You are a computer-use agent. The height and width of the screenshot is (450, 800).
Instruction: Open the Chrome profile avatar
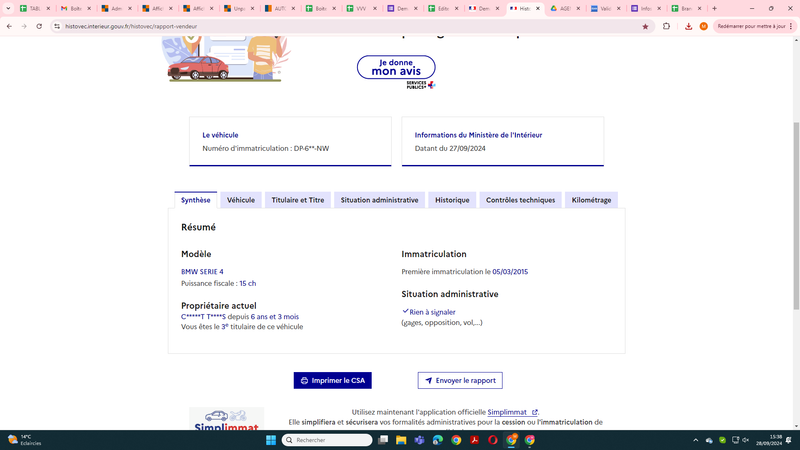(704, 26)
